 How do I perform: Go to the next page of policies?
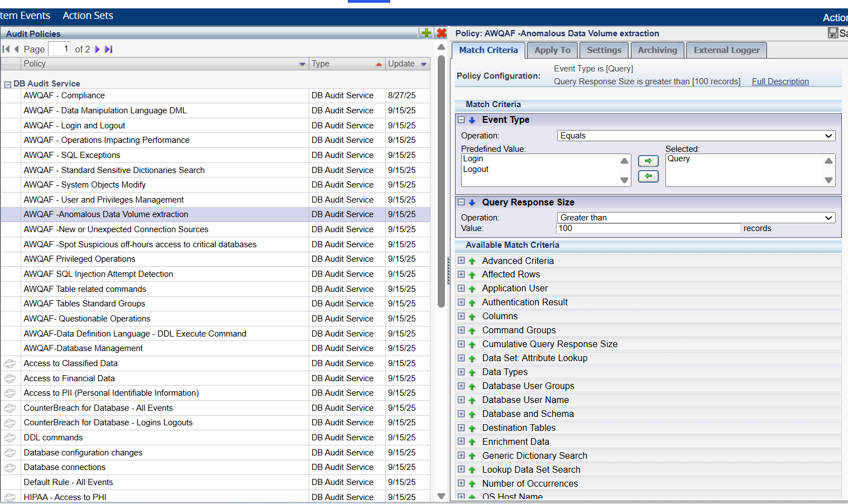point(97,49)
